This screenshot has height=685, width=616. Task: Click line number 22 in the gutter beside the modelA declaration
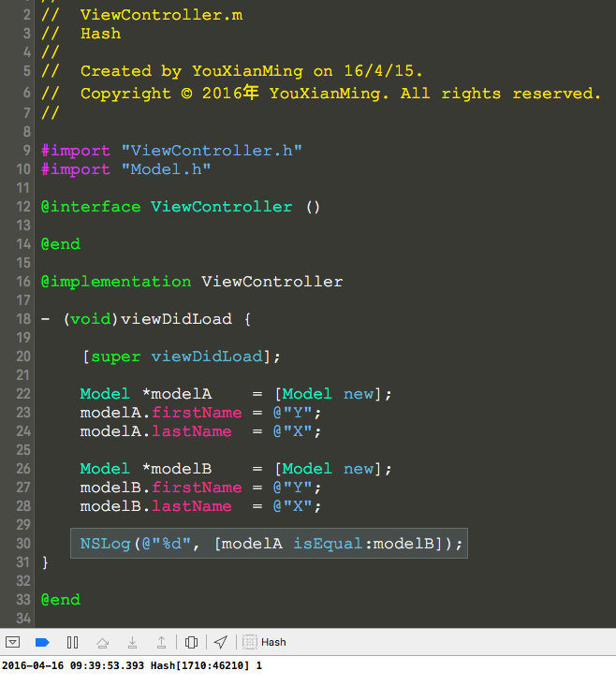pos(23,394)
